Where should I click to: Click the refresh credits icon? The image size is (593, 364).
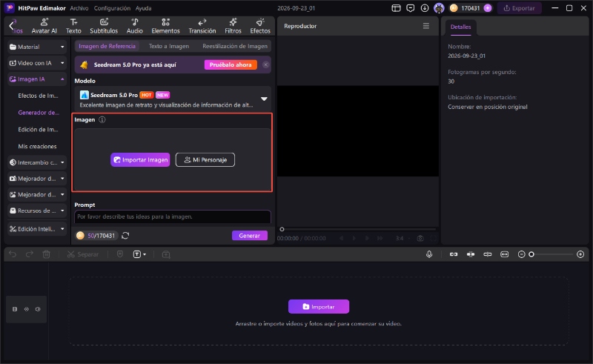pos(125,236)
